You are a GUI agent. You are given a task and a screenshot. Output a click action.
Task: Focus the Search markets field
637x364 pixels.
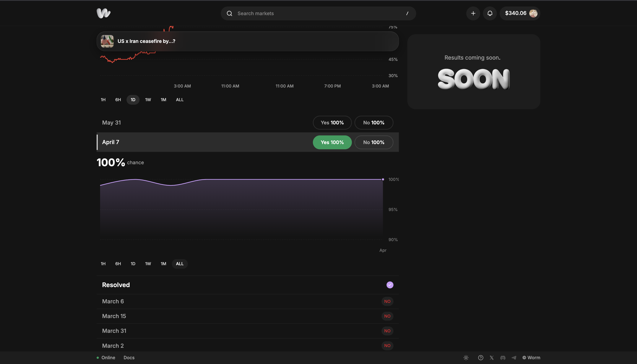coord(318,13)
